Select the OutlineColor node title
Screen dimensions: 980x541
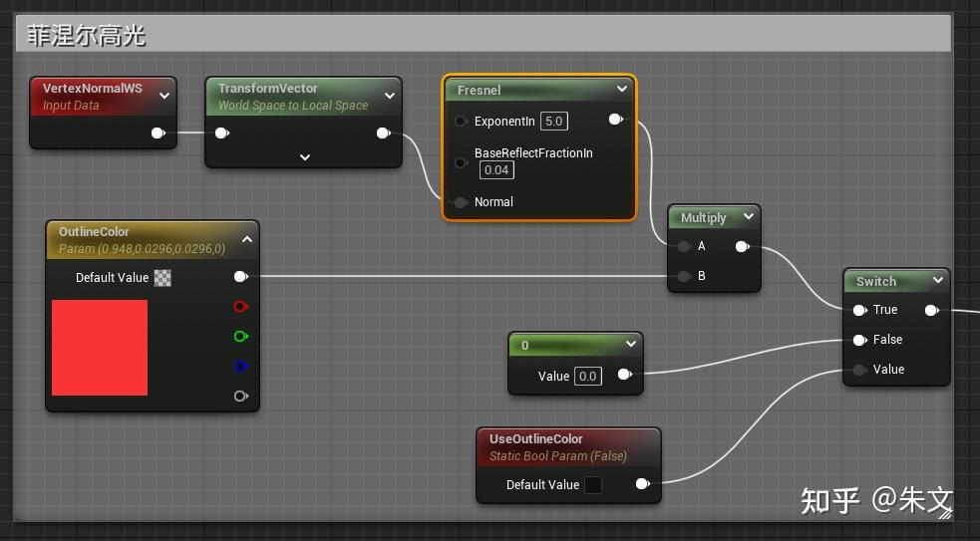tap(94, 232)
